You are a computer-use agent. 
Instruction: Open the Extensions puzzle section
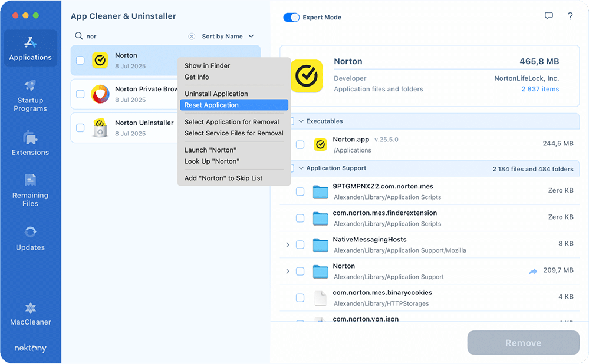click(x=31, y=143)
